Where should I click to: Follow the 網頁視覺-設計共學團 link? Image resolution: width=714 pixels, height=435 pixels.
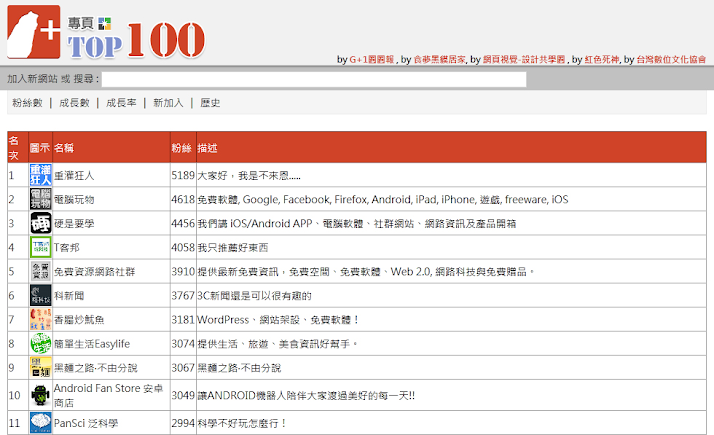click(x=524, y=59)
